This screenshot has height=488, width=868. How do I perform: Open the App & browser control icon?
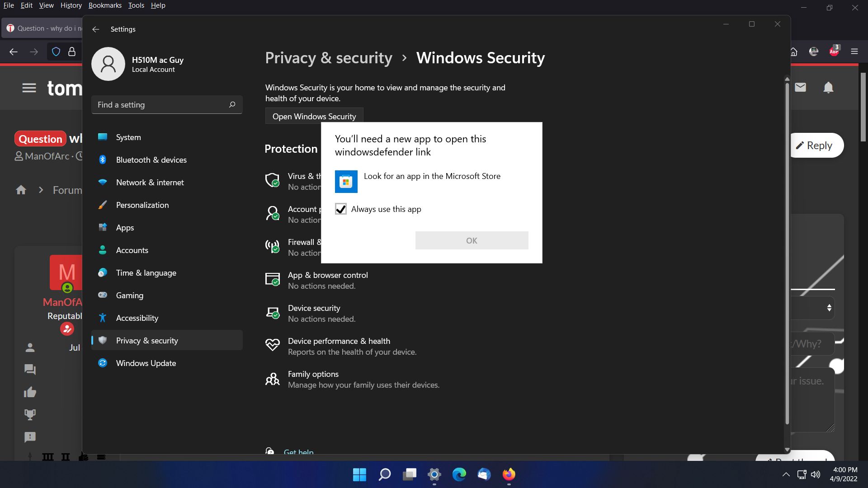coord(272,279)
